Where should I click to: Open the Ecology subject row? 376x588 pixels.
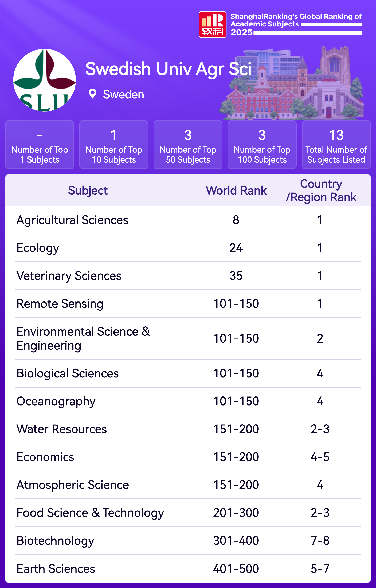coord(38,248)
